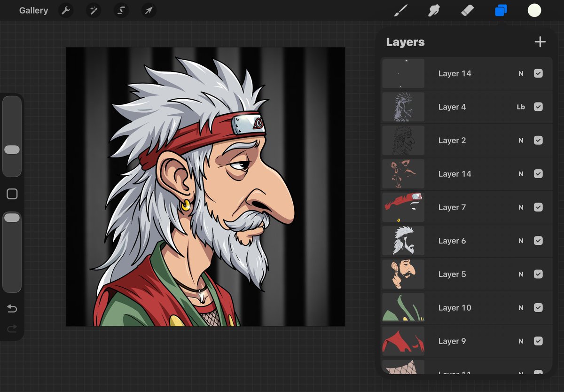Select the Paint brush tool
Screen dimensions: 564x392
(x=400, y=10)
